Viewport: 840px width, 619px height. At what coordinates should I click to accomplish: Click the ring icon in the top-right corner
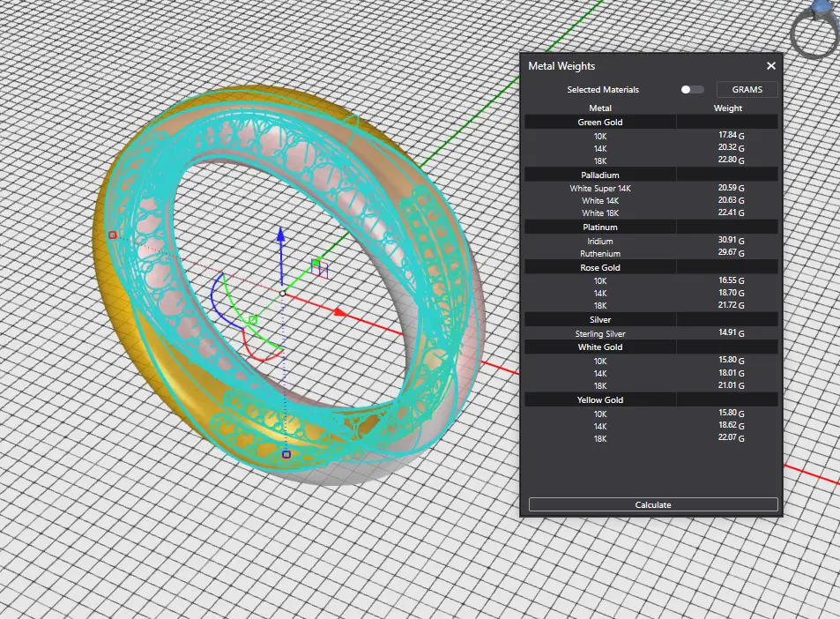[816, 30]
